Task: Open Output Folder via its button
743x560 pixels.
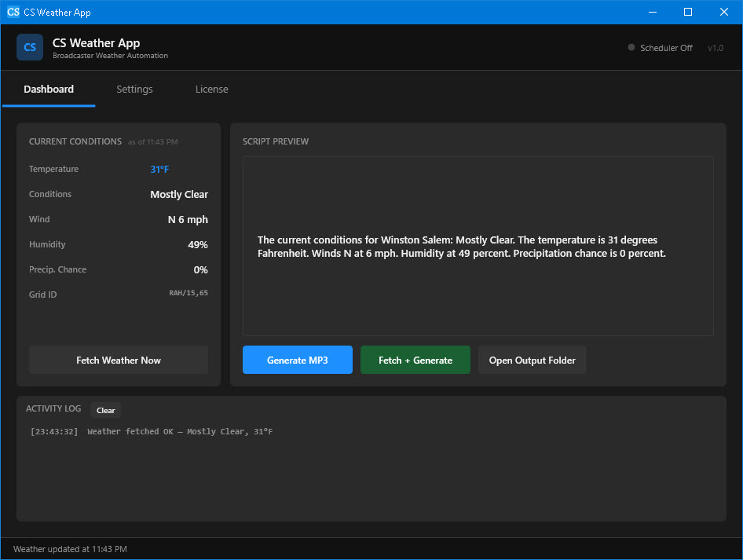Action: coord(532,361)
